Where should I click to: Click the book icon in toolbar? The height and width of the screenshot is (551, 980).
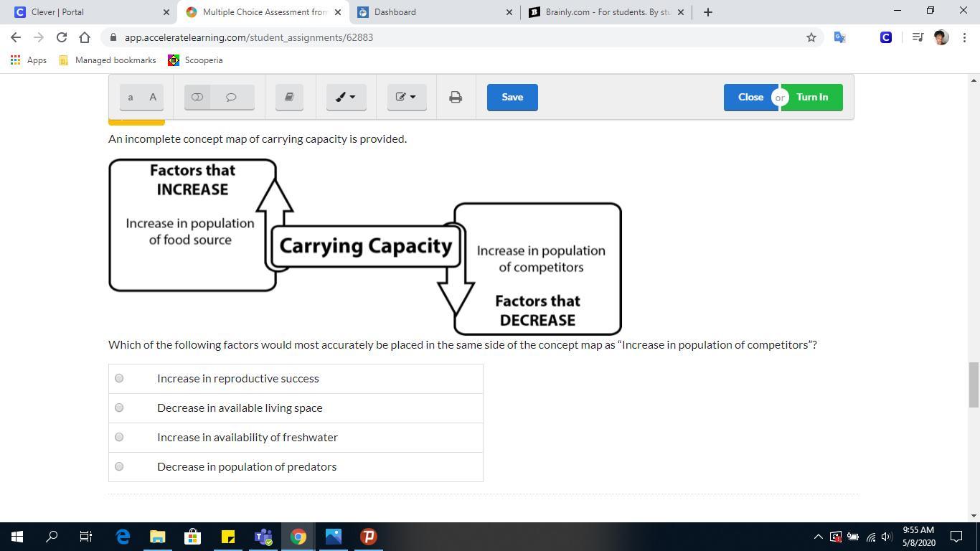point(290,97)
